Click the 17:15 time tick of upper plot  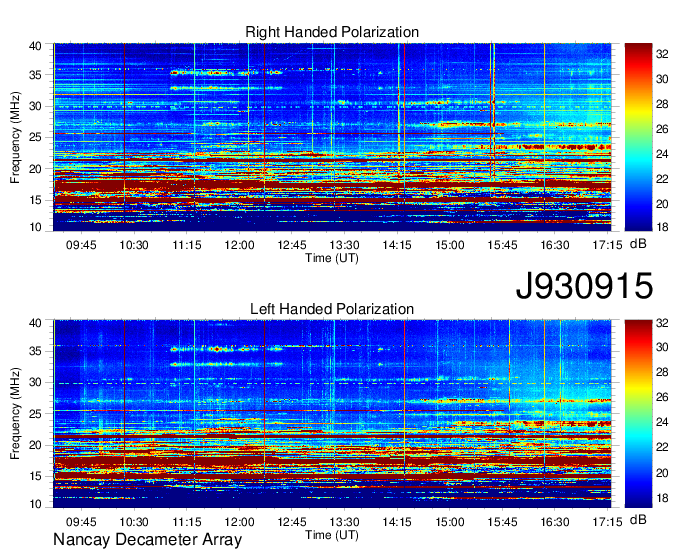608,245
